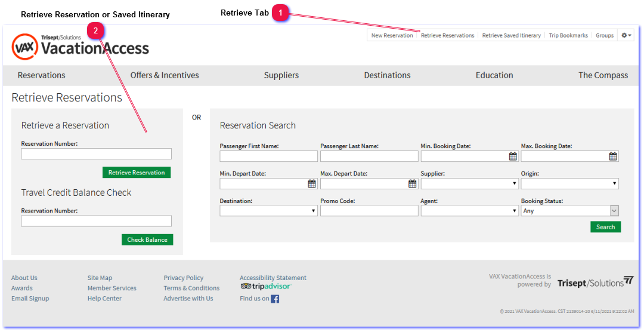Viewport: 644px width, 332px height.
Task: Open Min. Booking Date calendar picker
Action: pyautogui.click(x=513, y=156)
